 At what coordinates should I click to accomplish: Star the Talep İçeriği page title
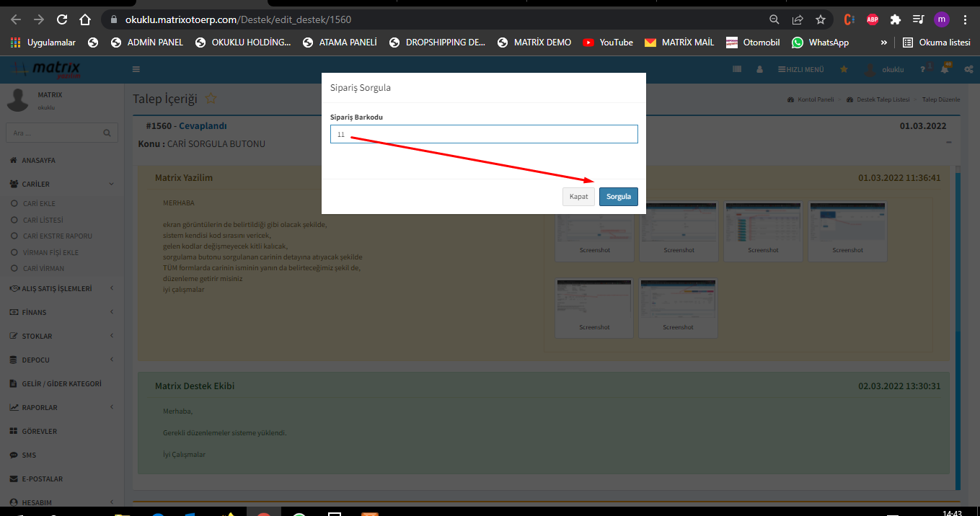pos(211,99)
